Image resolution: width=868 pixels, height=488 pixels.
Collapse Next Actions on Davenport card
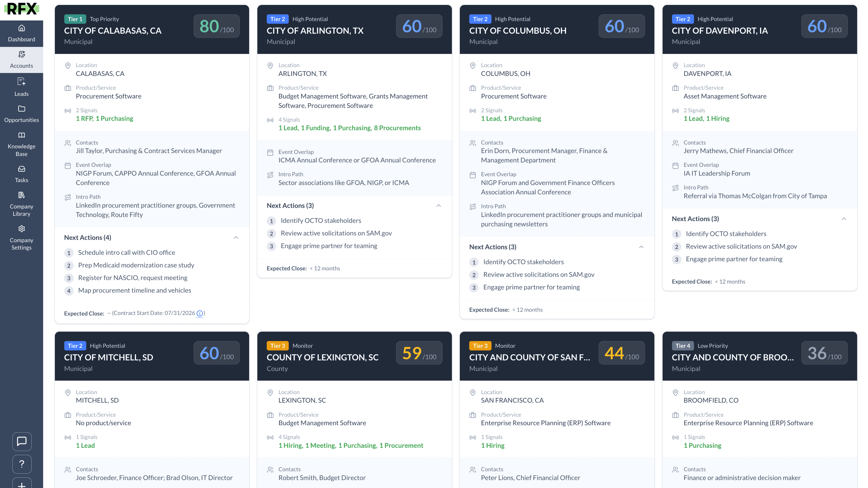(844, 219)
